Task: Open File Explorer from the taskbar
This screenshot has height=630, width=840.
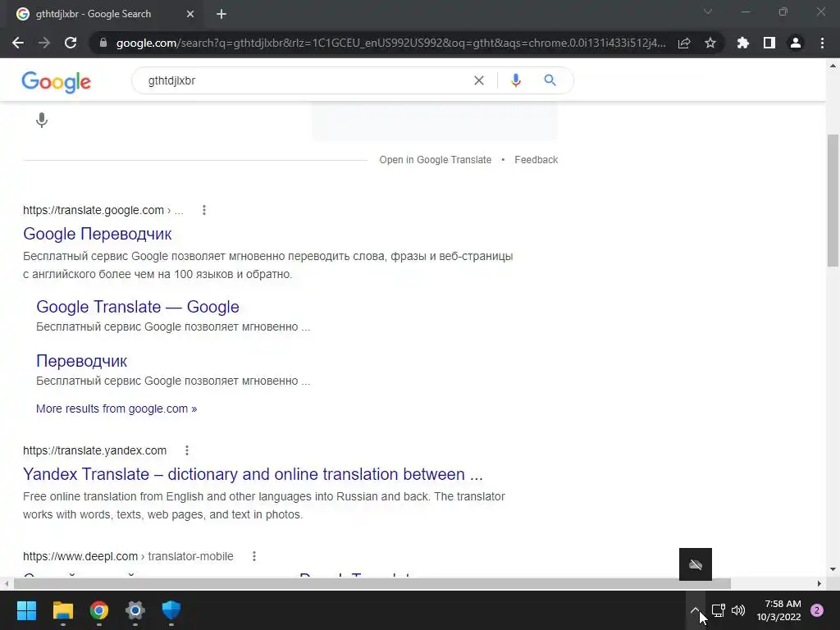Action: [x=62, y=610]
